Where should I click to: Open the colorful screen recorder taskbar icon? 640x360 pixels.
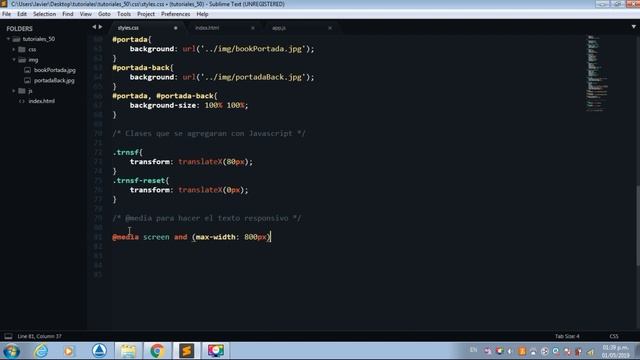(x=216, y=351)
